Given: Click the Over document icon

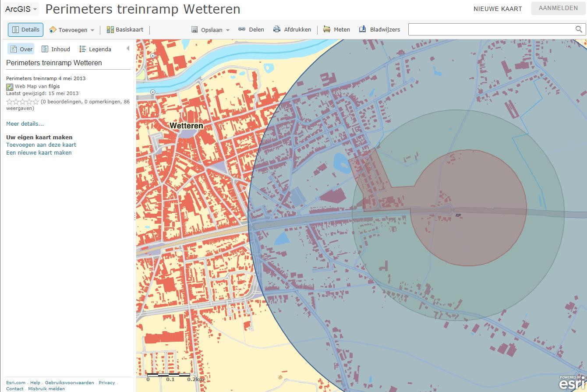Looking at the screenshot, I should coord(14,49).
